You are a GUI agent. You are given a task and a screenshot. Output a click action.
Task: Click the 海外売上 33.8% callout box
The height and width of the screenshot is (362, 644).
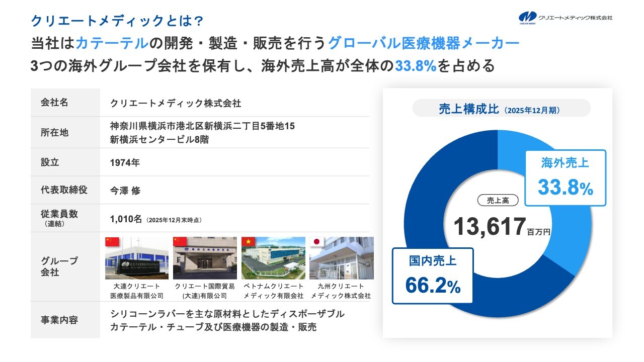(565, 177)
